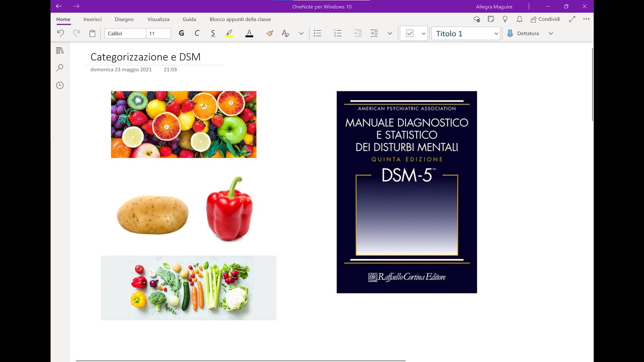Viewport: 644px width, 362px height.
Task: Restore the OneNote window
Action: tap(566, 7)
